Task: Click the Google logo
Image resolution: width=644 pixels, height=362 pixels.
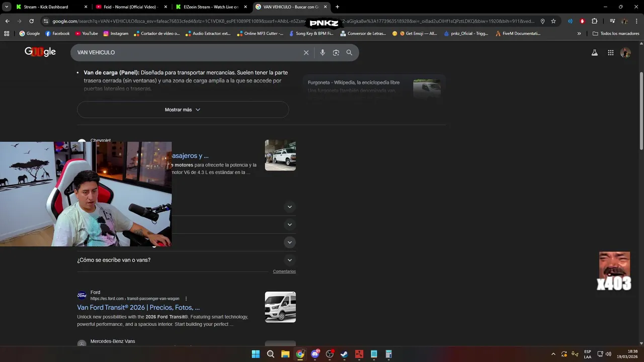Action: point(40,52)
